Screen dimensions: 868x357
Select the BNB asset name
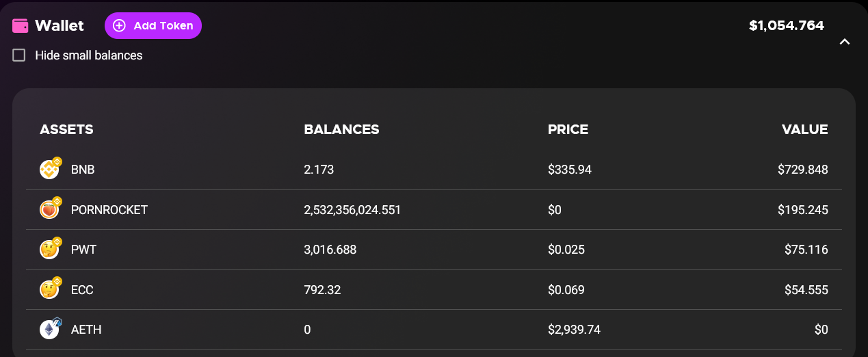(83, 170)
